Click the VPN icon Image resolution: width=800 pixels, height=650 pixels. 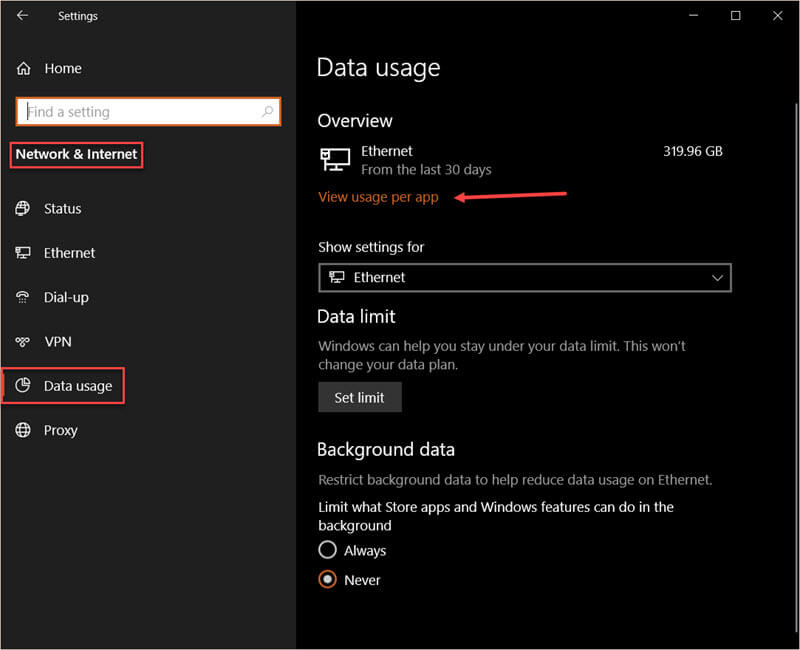[22, 341]
